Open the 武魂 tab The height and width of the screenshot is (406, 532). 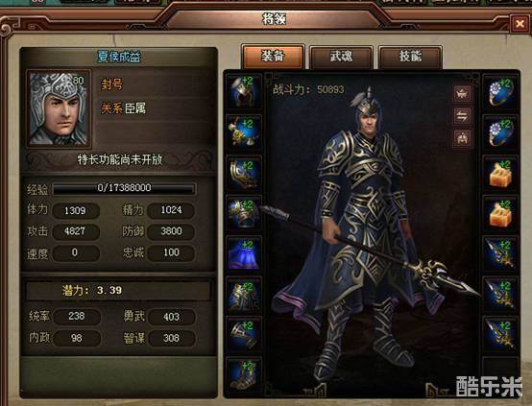coord(341,57)
